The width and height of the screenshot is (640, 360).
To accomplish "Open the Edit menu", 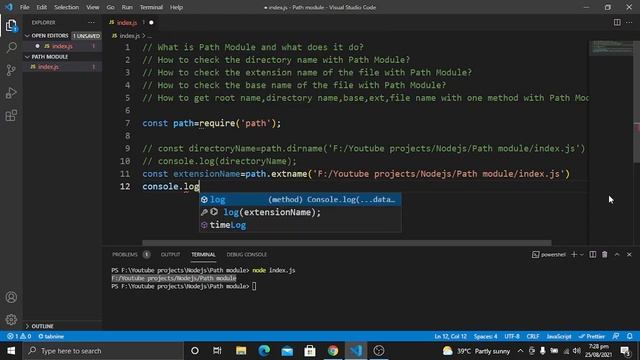I will pos(42,7).
